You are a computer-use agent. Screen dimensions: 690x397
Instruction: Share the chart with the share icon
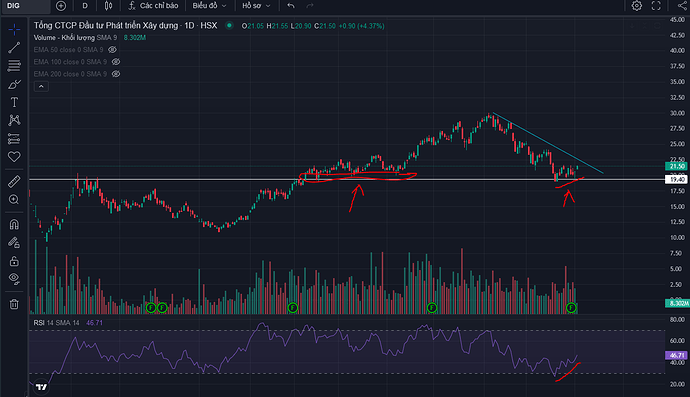click(682, 6)
